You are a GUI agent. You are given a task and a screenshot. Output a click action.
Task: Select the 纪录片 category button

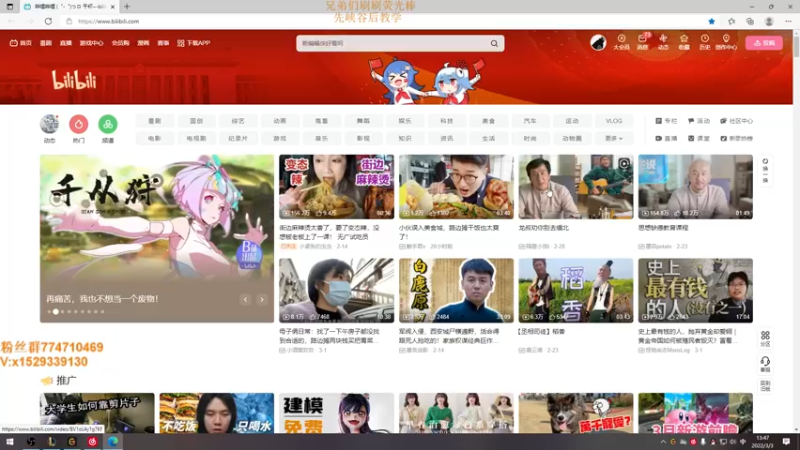[238, 138]
